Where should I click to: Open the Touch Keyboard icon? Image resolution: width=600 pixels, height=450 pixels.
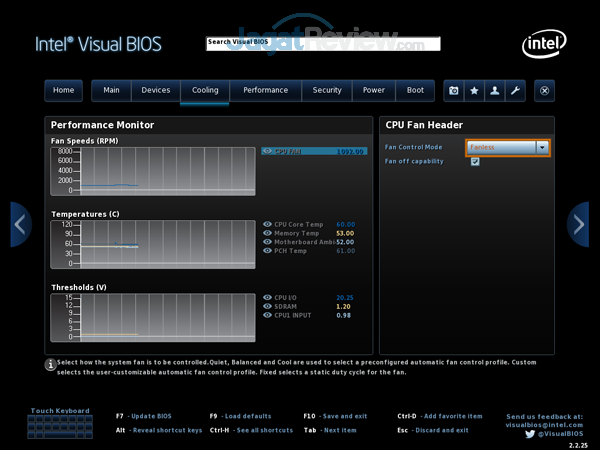(x=59, y=426)
